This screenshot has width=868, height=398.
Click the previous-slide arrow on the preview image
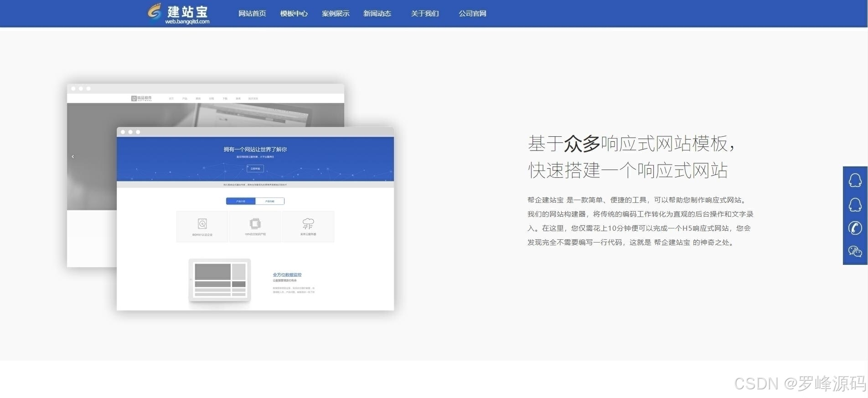(x=73, y=156)
